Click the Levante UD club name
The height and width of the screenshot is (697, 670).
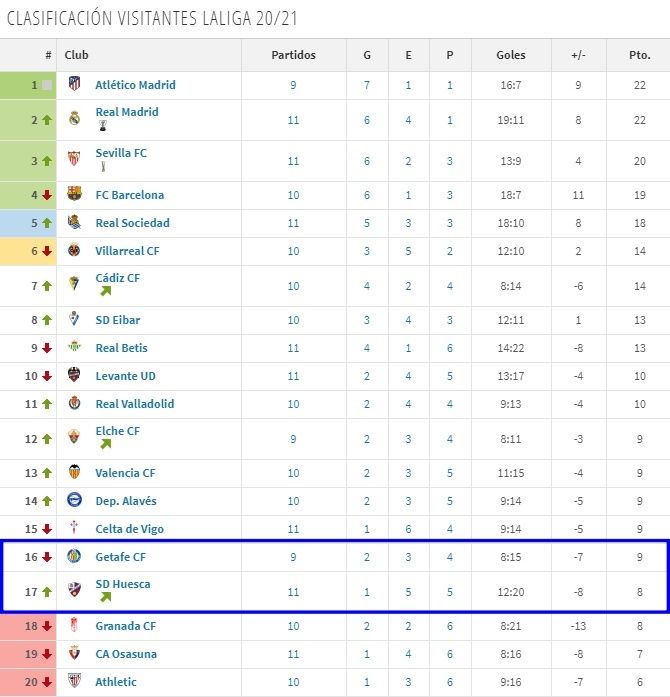click(125, 376)
